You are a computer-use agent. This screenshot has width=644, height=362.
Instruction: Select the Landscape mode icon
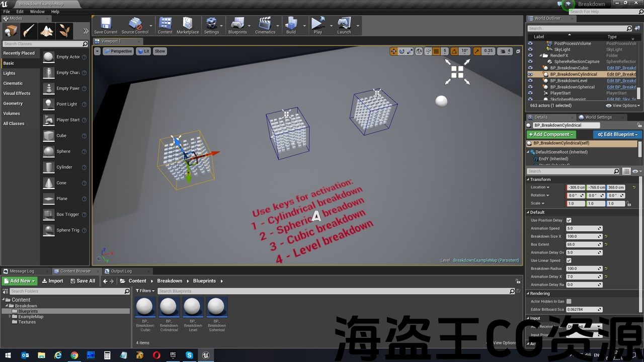point(47,31)
